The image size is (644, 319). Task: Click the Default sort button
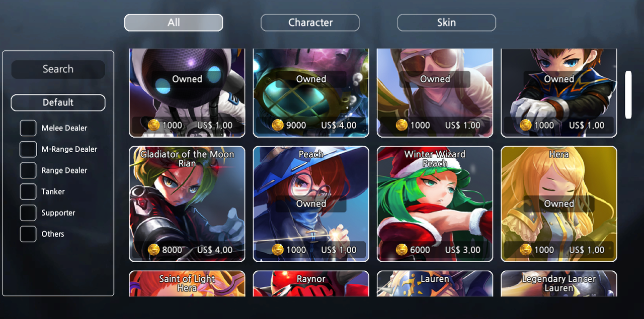click(58, 102)
